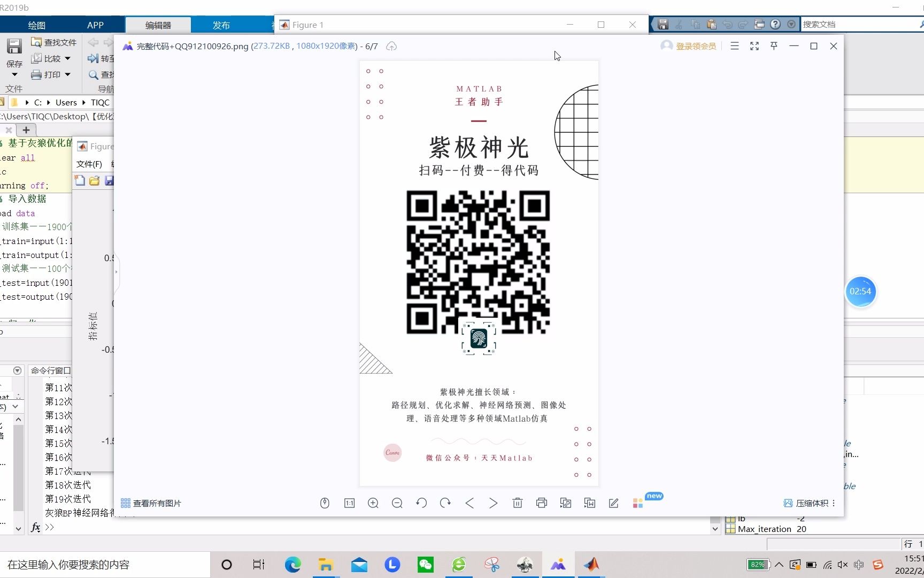
Task: Open WeChat from taskbar
Action: (426, 565)
